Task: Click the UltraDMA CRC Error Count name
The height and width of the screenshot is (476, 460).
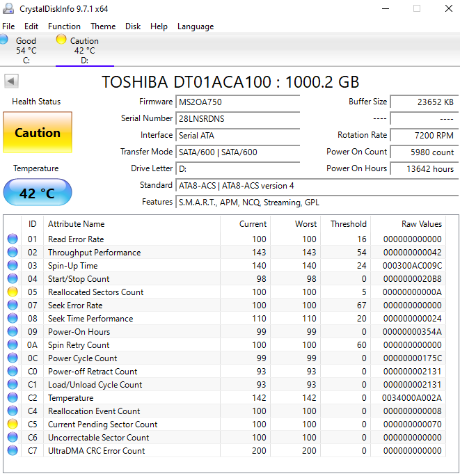Action: click(96, 450)
